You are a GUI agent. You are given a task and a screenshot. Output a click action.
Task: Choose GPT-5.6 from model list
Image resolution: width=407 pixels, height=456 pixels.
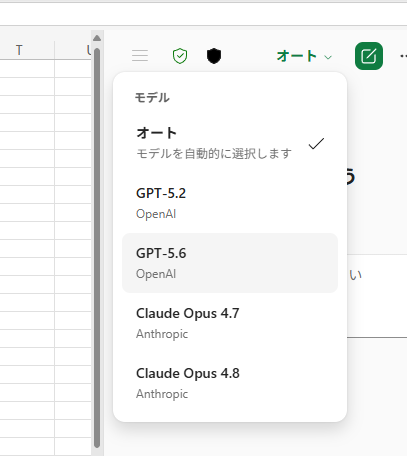pos(230,263)
